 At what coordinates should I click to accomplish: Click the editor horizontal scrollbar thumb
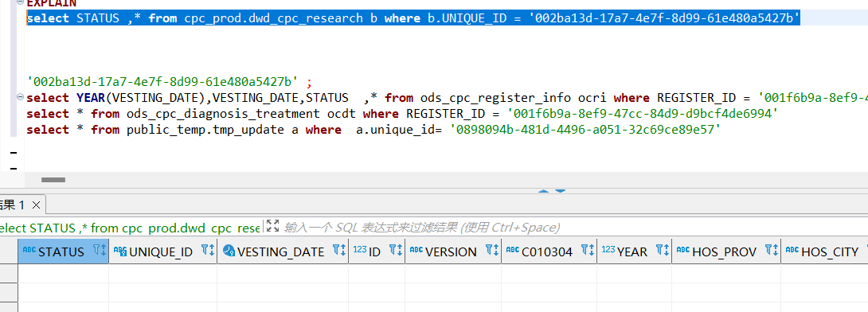click(53, 180)
